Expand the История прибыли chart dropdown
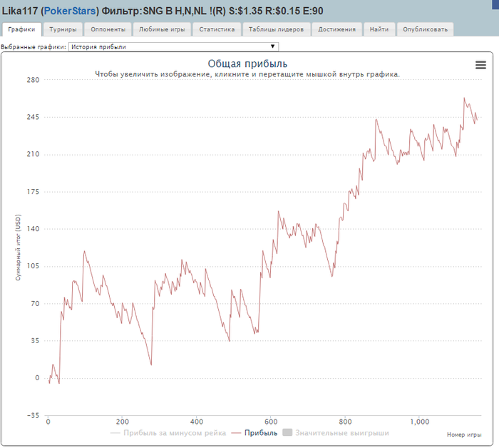 (173, 47)
